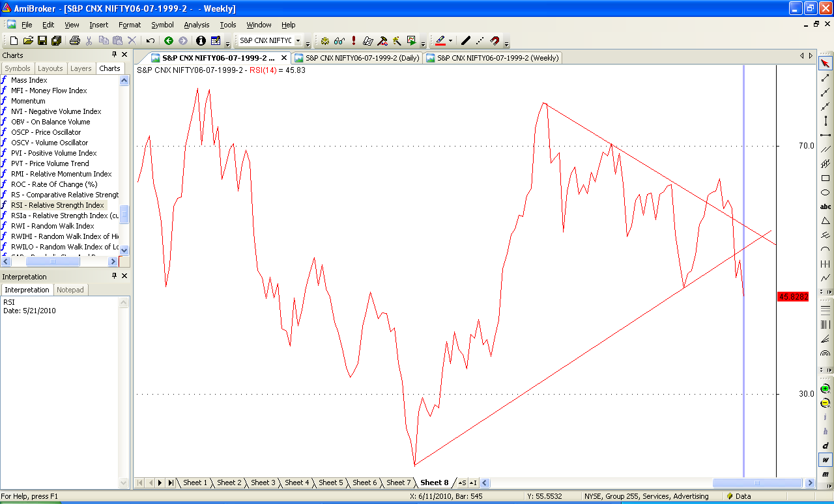Switch to Sheet 1
This screenshot has height=504, width=834.
pyautogui.click(x=195, y=483)
